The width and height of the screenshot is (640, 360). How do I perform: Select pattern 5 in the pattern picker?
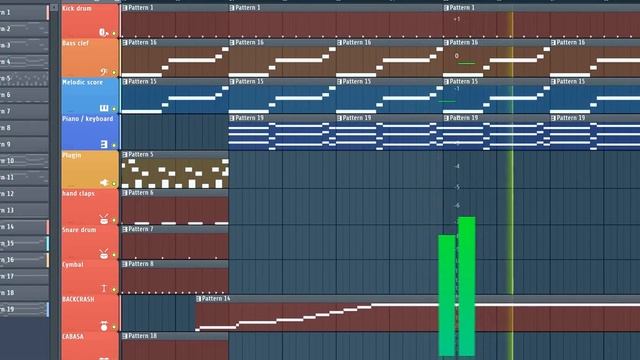click(x=23, y=78)
